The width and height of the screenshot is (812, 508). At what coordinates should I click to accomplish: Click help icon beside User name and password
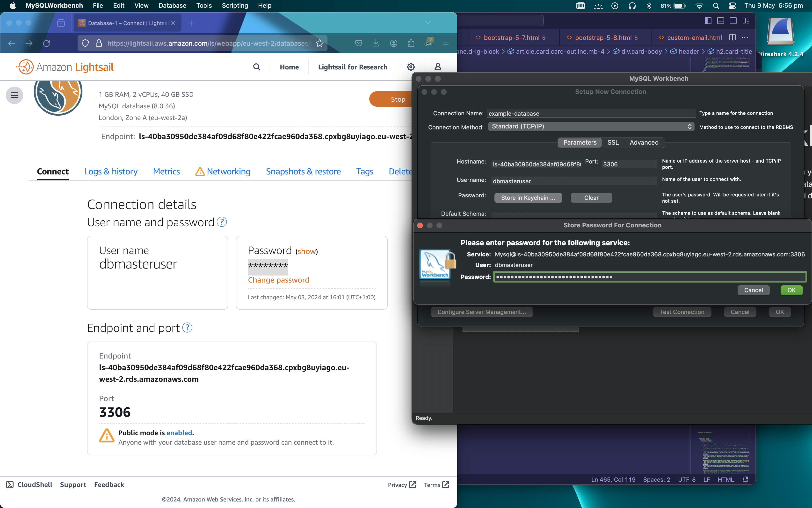(x=222, y=222)
